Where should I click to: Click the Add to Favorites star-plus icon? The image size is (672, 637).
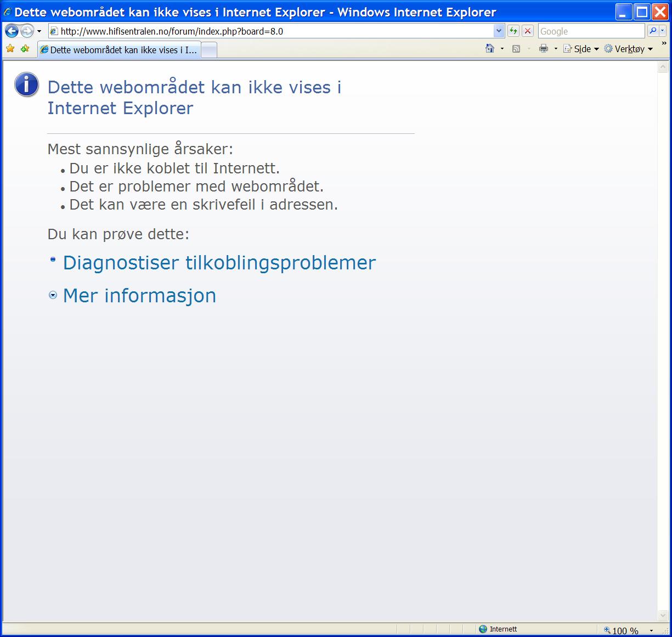click(25, 49)
